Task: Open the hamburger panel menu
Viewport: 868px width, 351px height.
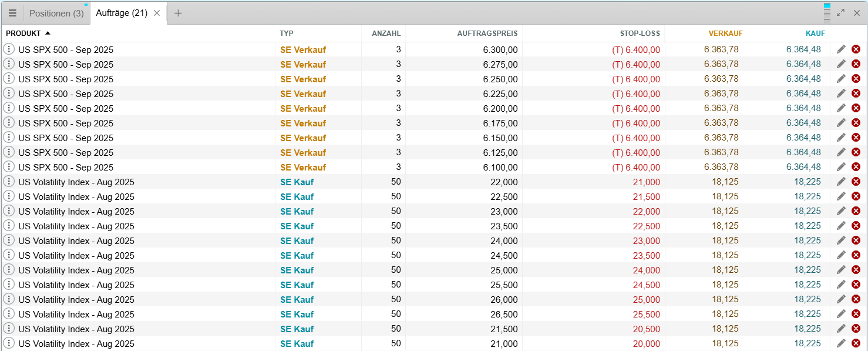Action: (x=12, y=13)
